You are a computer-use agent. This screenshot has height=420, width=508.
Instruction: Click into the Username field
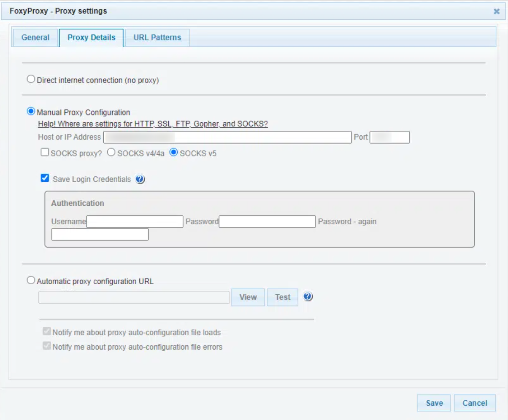(135, 221)
